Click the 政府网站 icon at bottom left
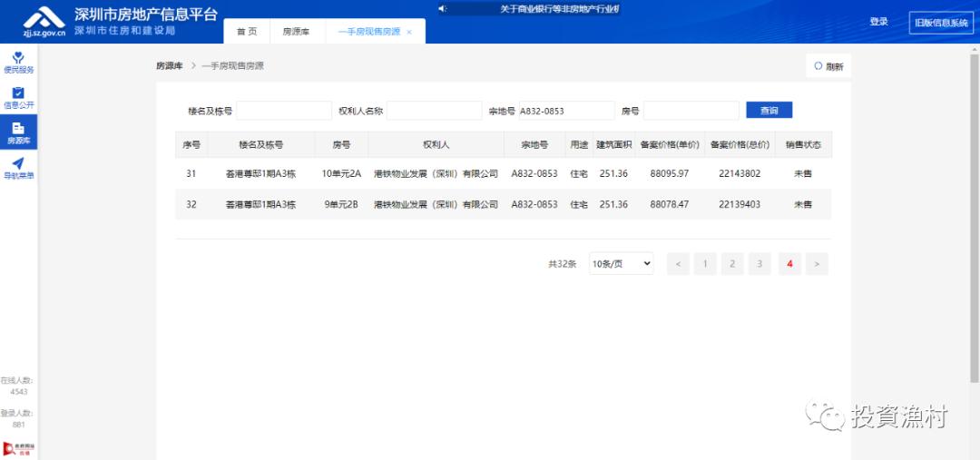This screenshot has width=980, height=460. 19,448
